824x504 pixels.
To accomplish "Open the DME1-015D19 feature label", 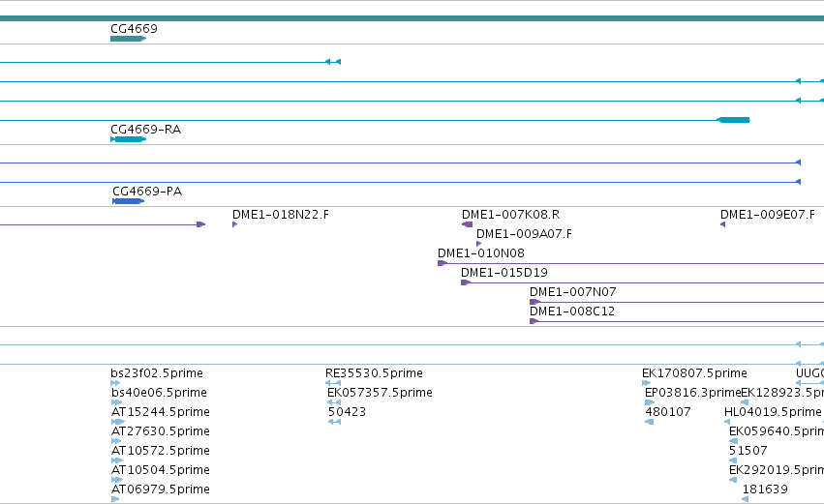I will click(x=504, y=273).
